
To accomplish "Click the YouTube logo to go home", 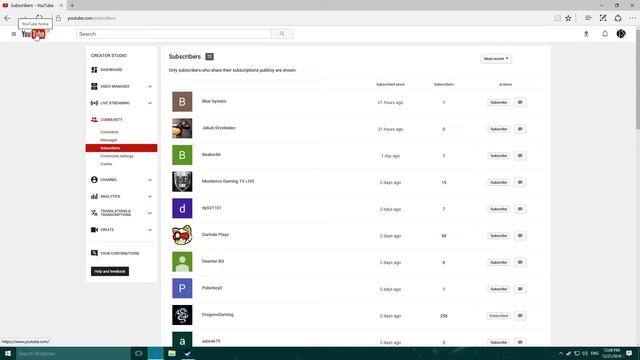I will (x=33, y=34).
